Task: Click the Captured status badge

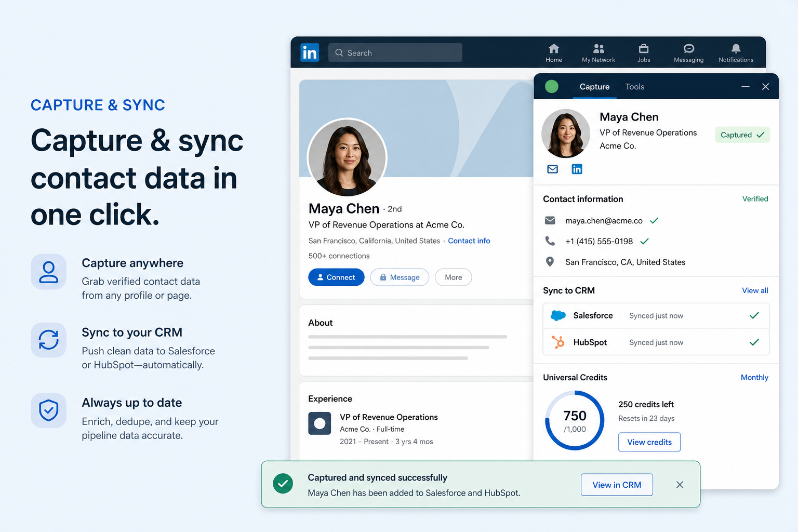Action: pyautogui.click(x=742, y=135)
